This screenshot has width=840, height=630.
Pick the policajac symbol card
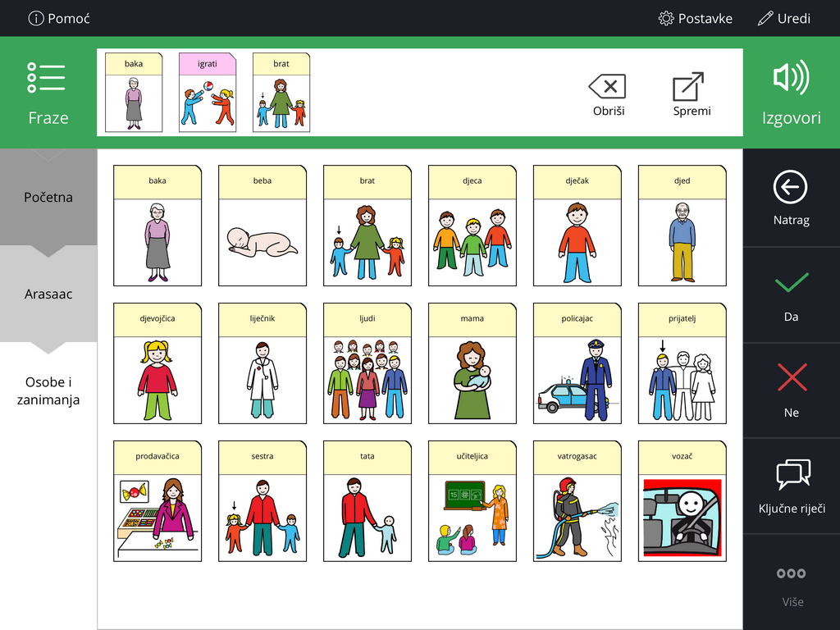pos(577,363)
